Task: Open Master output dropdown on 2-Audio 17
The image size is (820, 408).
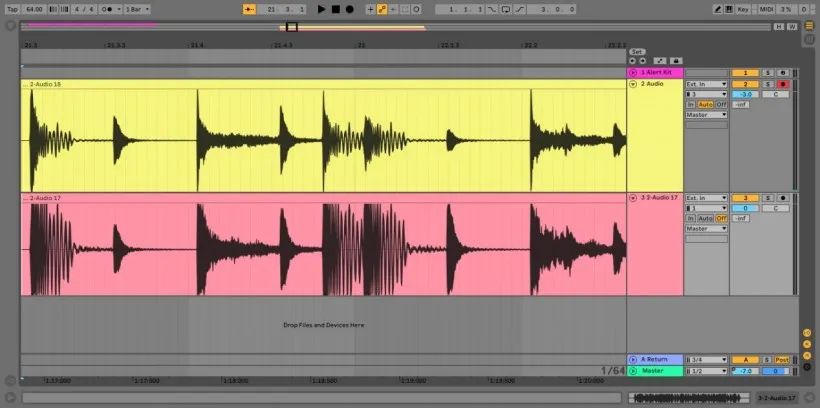Action: coord(707,229)
